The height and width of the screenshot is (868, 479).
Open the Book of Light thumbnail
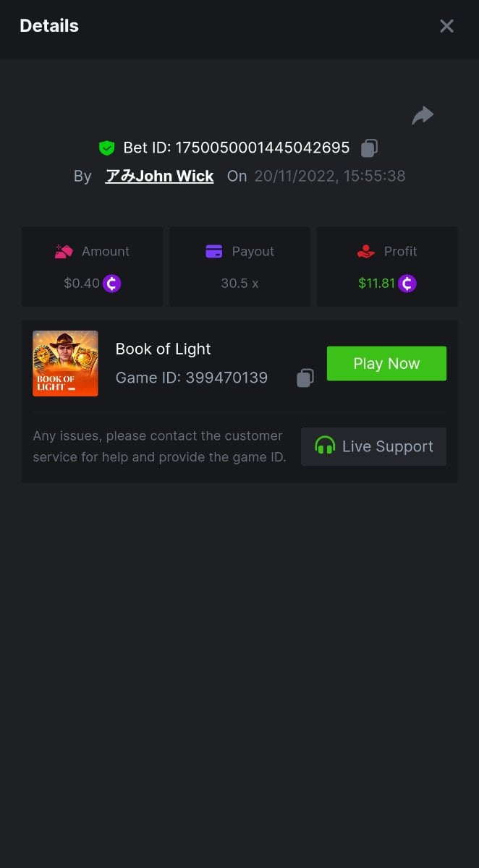pyautogui.click(x=65, y=363)
